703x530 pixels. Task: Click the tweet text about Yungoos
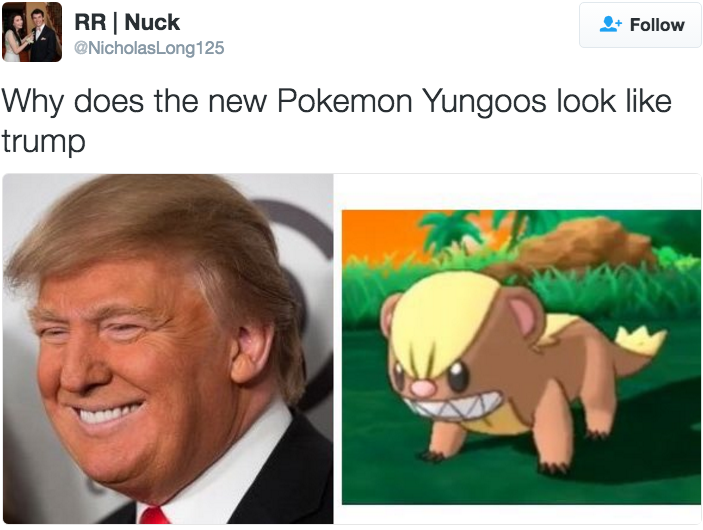[x=336, y=120]
